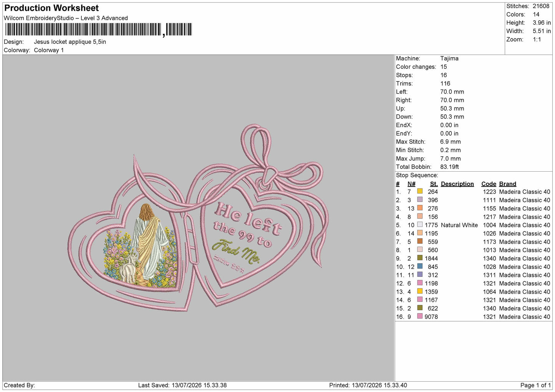Click the embroidered heart locket design preview
The image size is (555, 392).
pos(198,218)
